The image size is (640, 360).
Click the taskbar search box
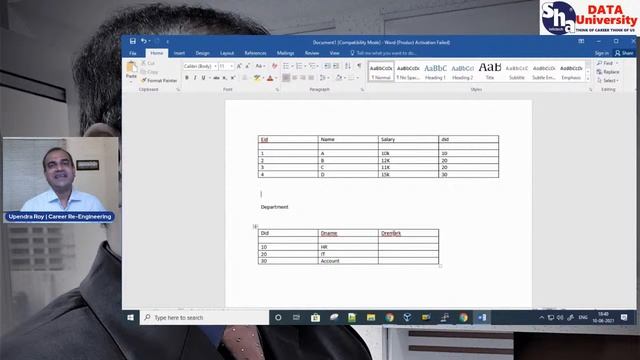tap(204, 317)
